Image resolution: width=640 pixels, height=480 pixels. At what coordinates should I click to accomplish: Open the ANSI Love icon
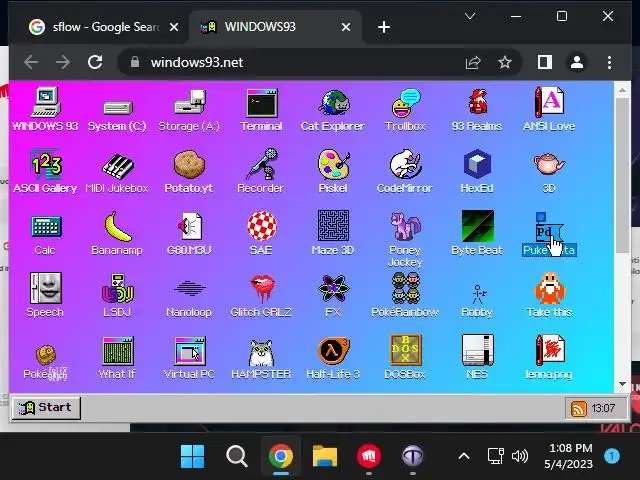point(549,102)
